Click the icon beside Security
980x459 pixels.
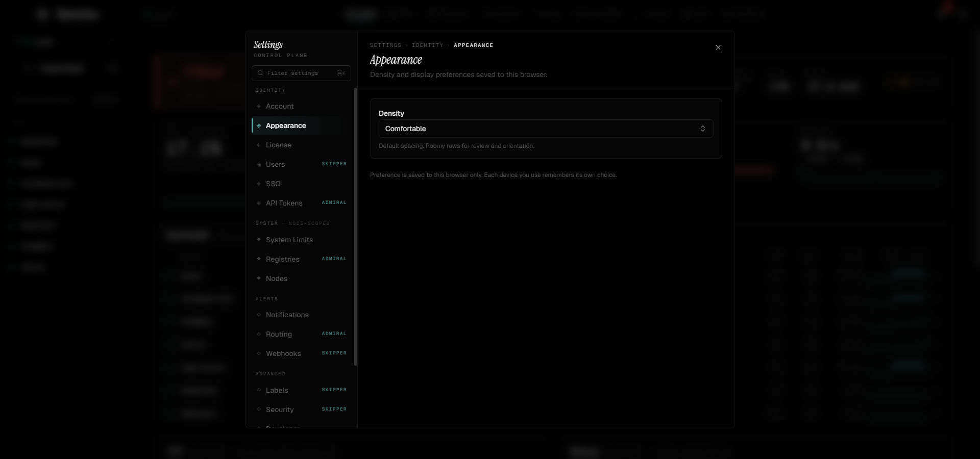click(259, 410)
